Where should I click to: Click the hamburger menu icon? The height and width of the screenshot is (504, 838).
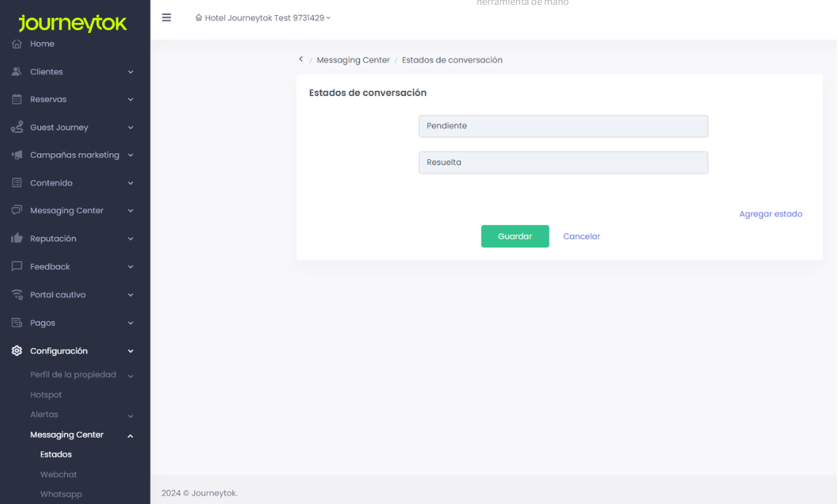(x=166, y=18)
